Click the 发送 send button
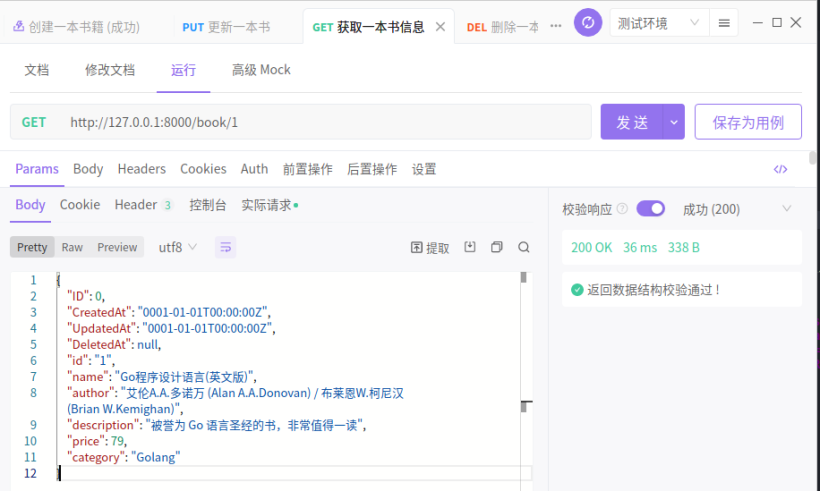 [632, 122]
